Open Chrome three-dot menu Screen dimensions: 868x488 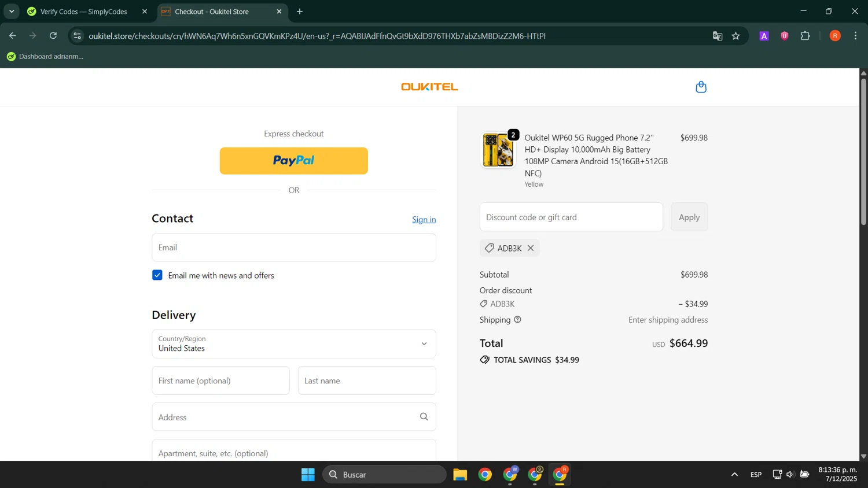[856, 36]
